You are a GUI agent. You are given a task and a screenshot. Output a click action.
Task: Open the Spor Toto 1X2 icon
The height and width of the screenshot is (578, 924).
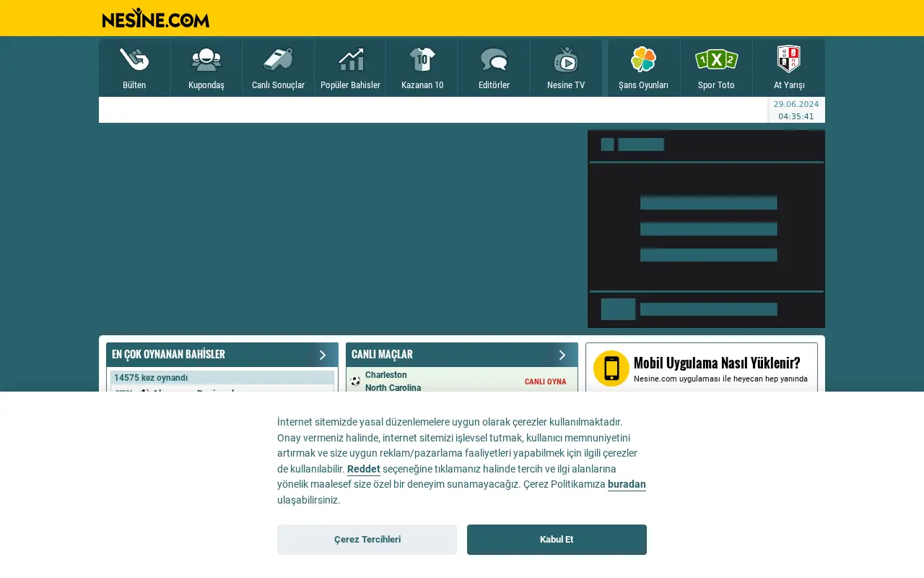pos(716,60)
